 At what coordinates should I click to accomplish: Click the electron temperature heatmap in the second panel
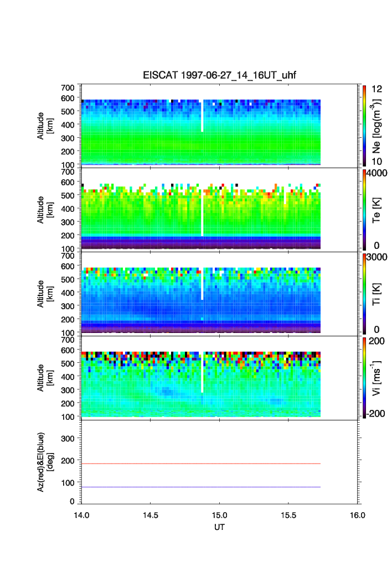point(201,216)
